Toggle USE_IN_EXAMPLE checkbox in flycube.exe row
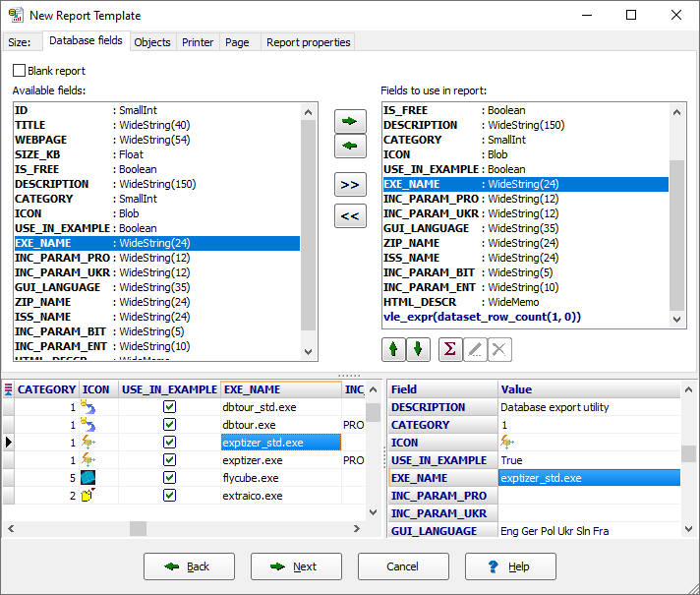700x595 pixels. pos(169,478)
